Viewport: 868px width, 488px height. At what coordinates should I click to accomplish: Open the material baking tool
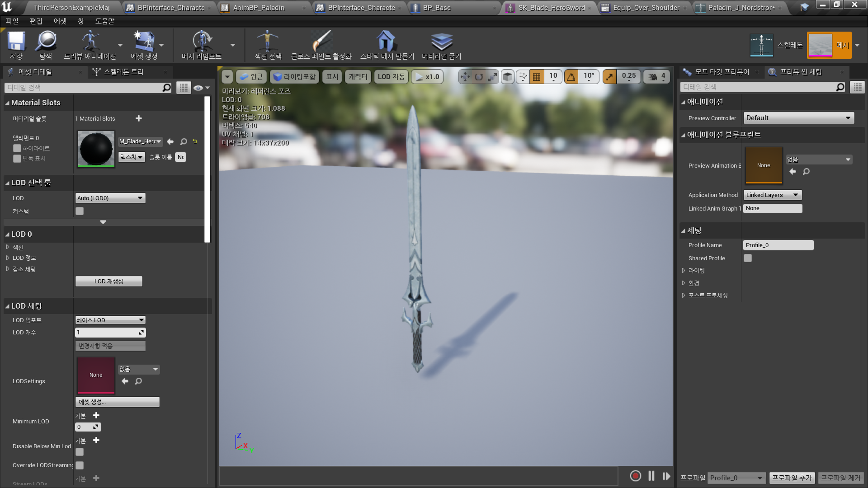click(442, 45)
